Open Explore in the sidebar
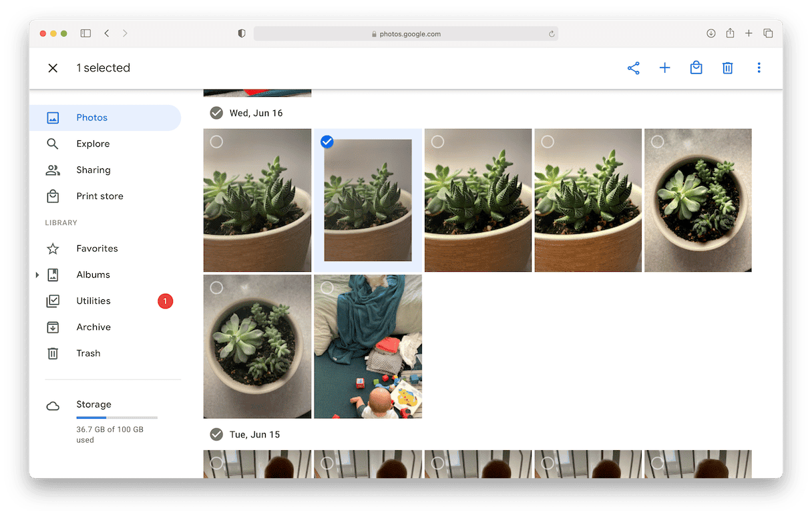Viewport: 812px width, 517px height. (93, 144)
